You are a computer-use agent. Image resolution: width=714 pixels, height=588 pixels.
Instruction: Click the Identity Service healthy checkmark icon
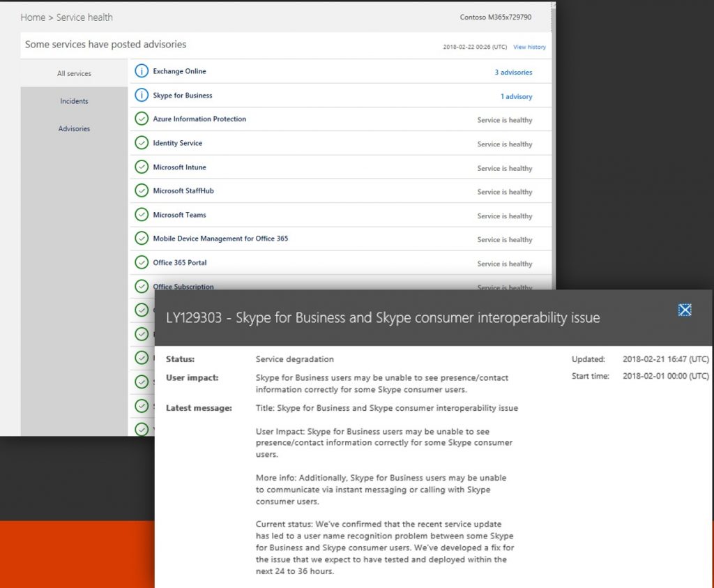142,143
